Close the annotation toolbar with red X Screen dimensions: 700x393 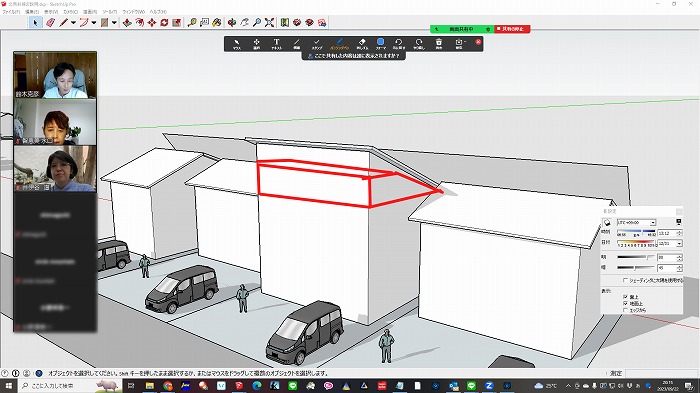click(478, 42)
